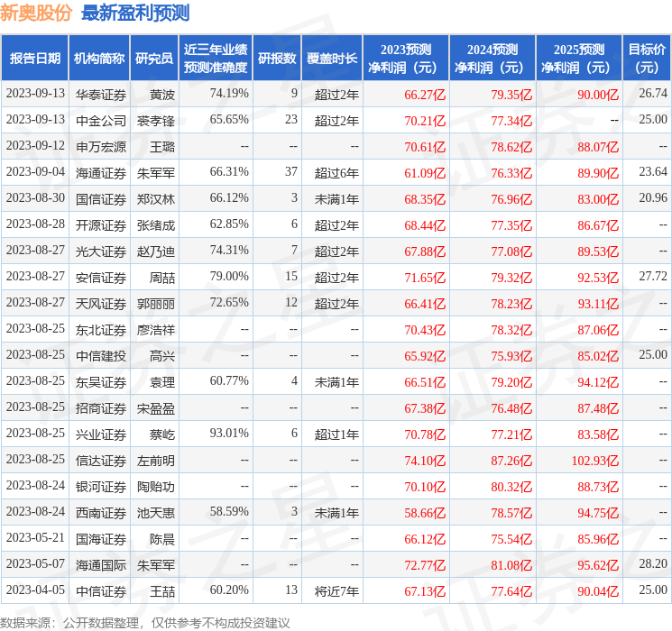Image resolution: width=672 pixels, height=631 pixels.
Task: Select the 天风证券 institution cell
Action: tap(101, 303)
